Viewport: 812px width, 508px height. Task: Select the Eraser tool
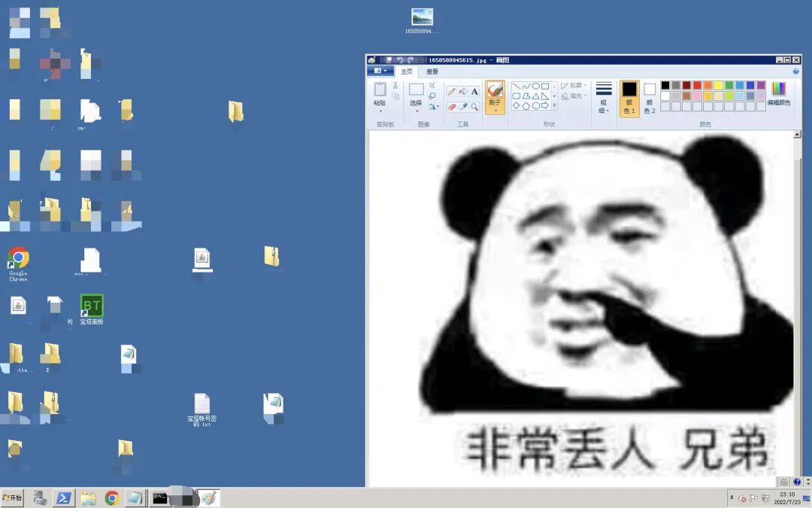tap(452, 107)
